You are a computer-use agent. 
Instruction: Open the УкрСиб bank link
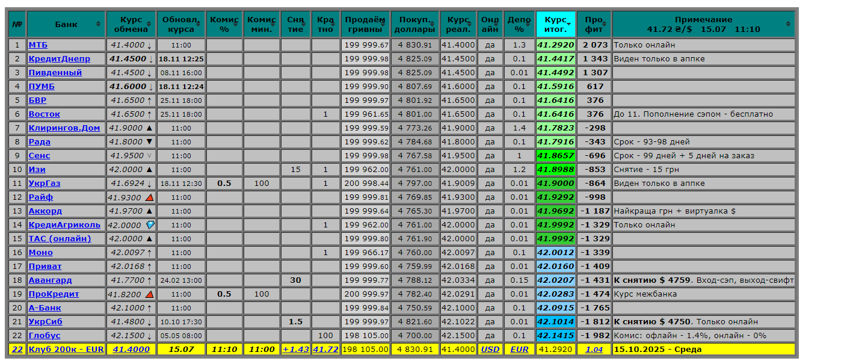(46, 322)
